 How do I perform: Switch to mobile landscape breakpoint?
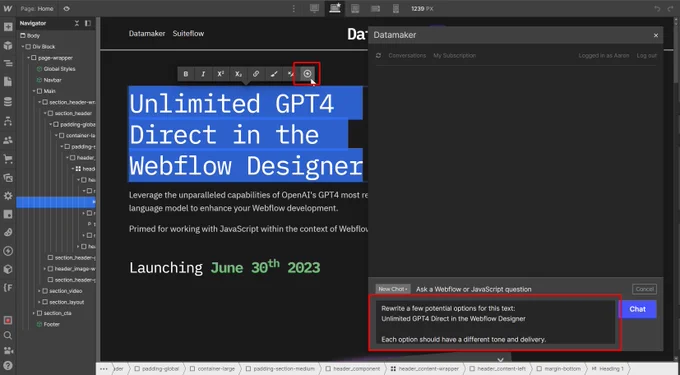(x=376, y=9)
